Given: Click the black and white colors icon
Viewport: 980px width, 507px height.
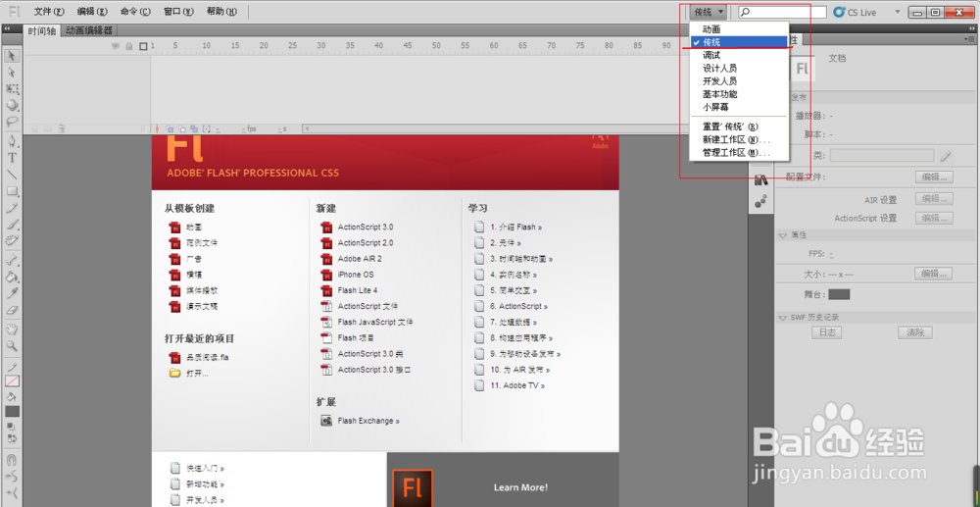Looking at the screenshot, I should [x=12, y=426].
